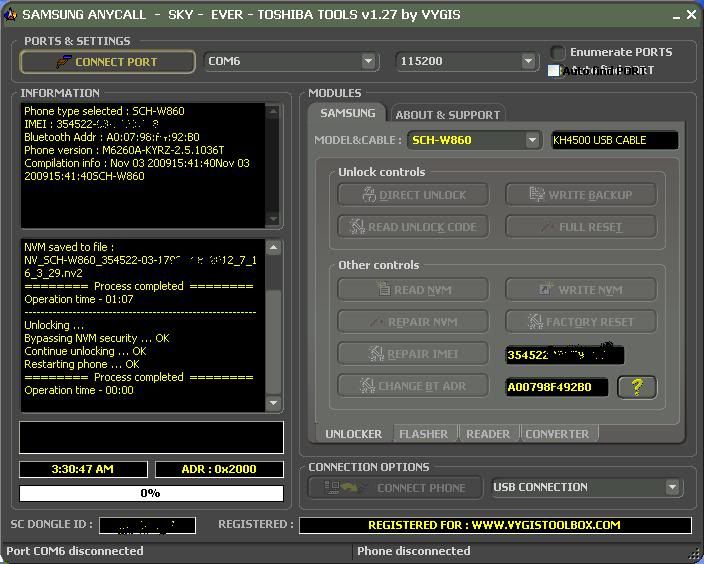Switch to the FLASHER bottom tab
The height and width of the screenshot is (564, 704).
423,434
